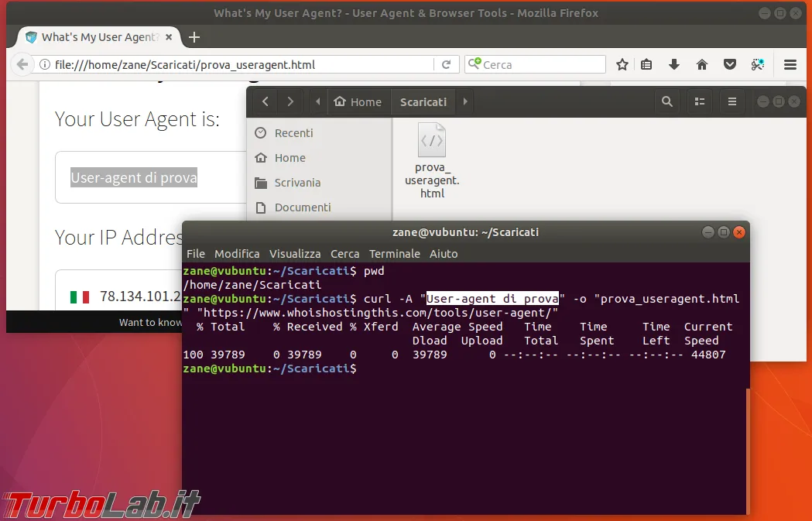Click the Firefox bookmark star icon
812x521 pixels.
pyautogui.click(x=622, y=65)
